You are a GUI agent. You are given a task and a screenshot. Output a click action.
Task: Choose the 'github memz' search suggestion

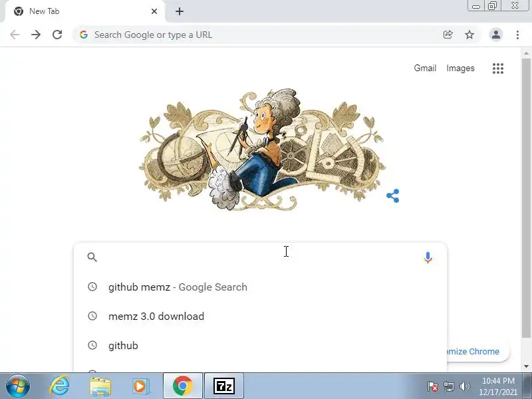tap(260, 287)
